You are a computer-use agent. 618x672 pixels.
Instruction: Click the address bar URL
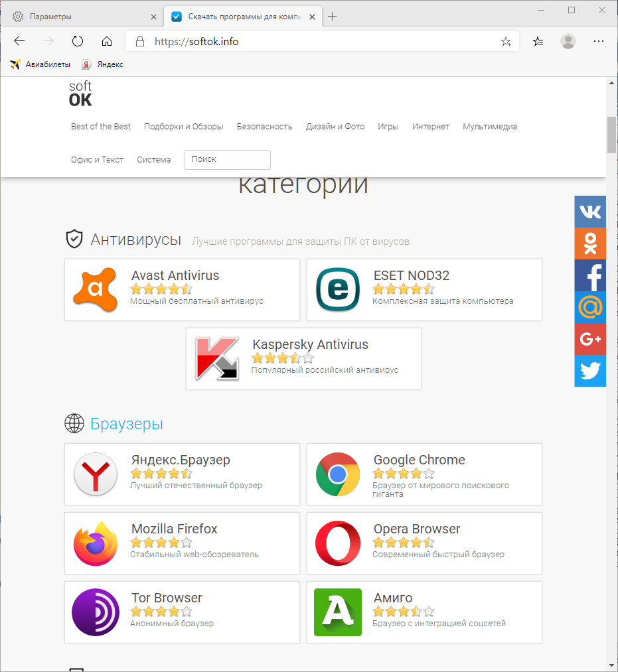(196, 42)
